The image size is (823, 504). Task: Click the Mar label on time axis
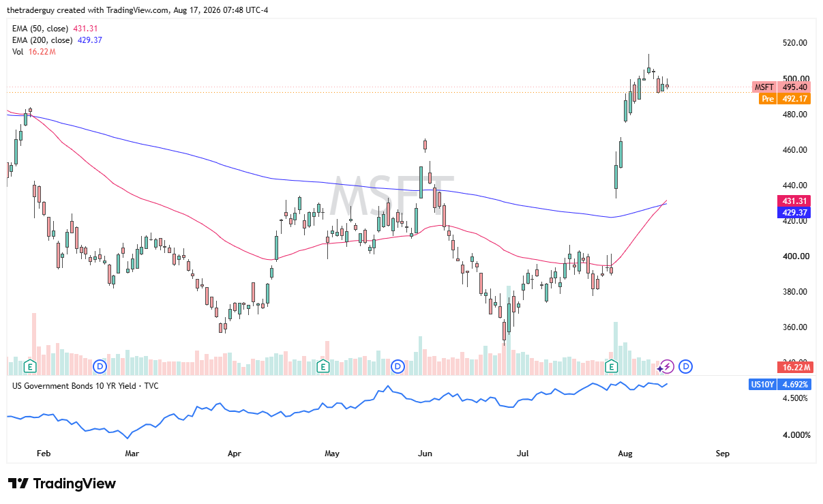pos(132,454)
